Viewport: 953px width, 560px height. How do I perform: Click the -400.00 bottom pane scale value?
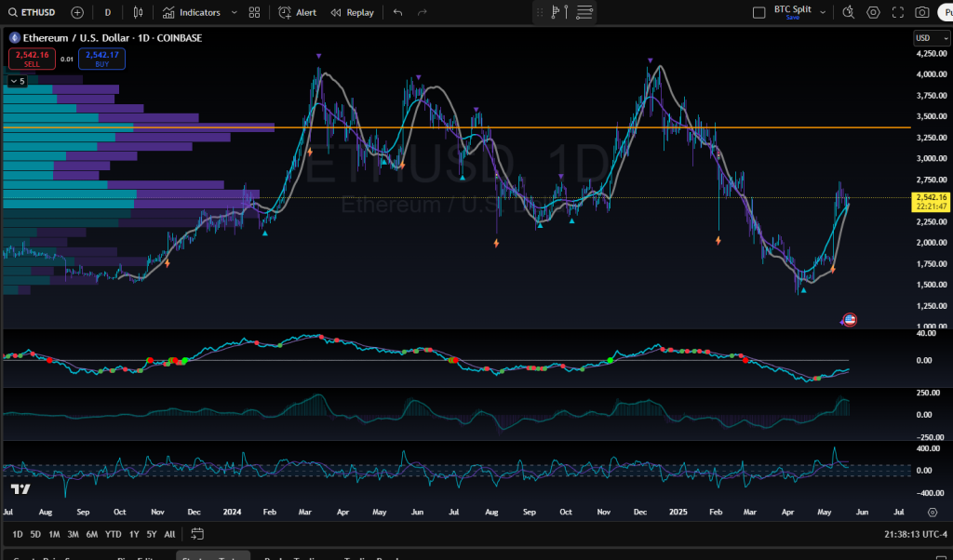(x=930, y=493)
